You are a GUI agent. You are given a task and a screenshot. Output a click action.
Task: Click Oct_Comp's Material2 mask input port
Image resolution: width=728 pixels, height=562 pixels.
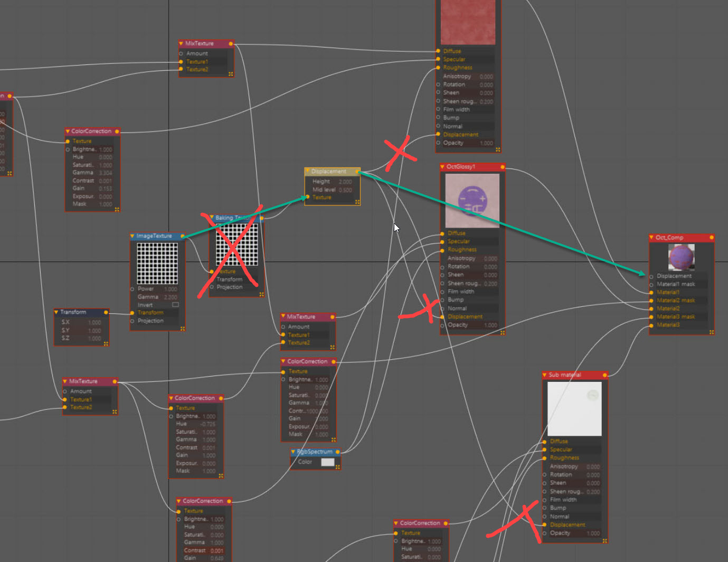tap(651, 301)
